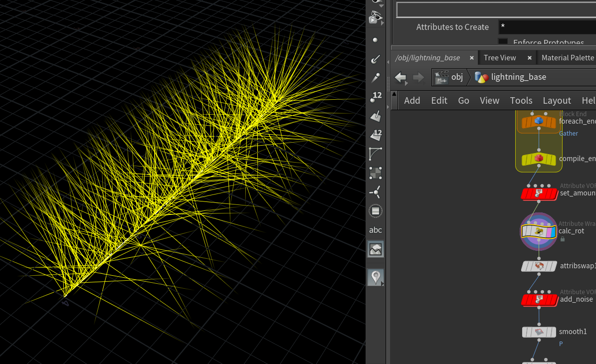Toggle display vertex markers icon
This screenshot has width=596, height=364.
[375, 192]
